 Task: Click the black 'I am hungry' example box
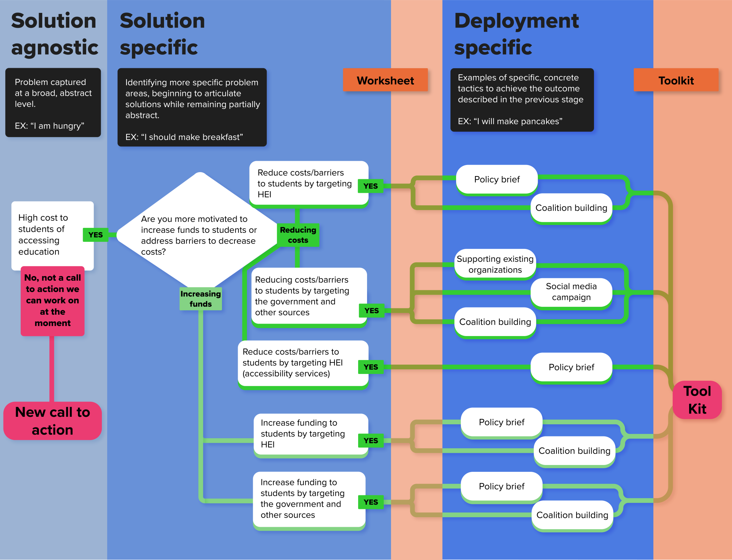tap(53, 102)
